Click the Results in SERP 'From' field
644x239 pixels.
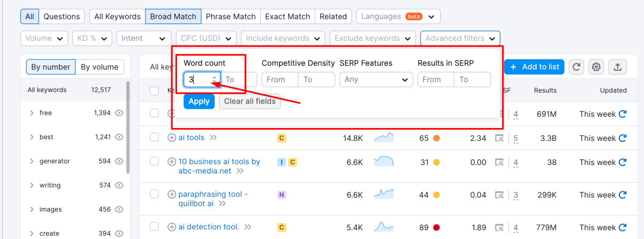(x=436, y=80)
